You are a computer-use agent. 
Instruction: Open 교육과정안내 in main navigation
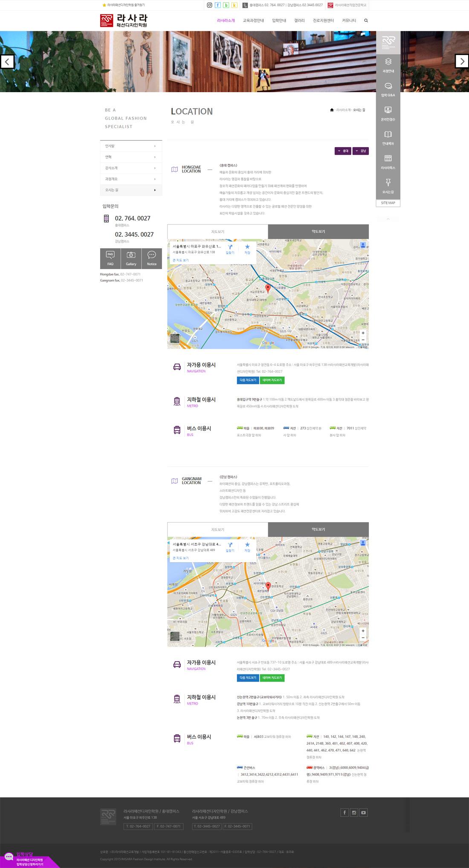253,20
